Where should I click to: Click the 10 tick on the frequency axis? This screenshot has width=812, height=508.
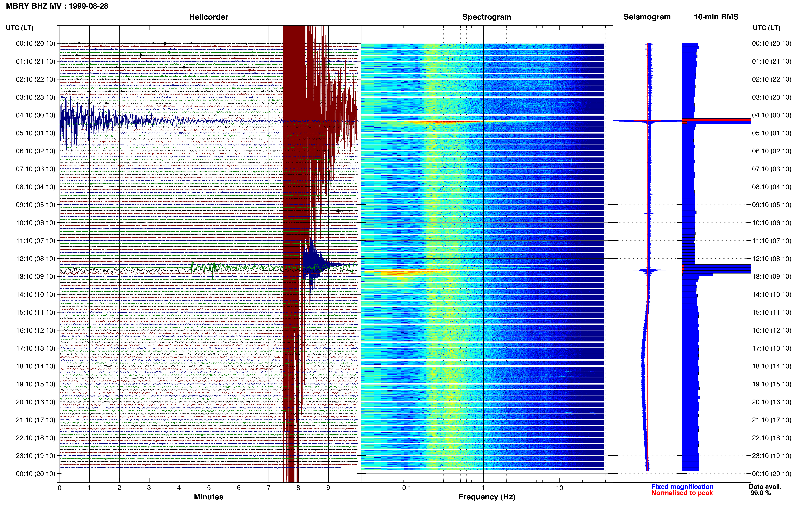[559, 487]
